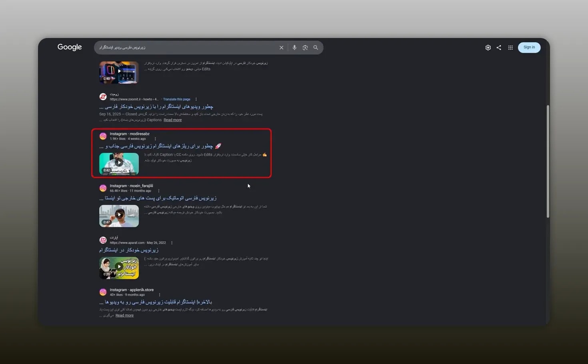
Task: Open quick settings gear icon
Action: click(488, 48)
